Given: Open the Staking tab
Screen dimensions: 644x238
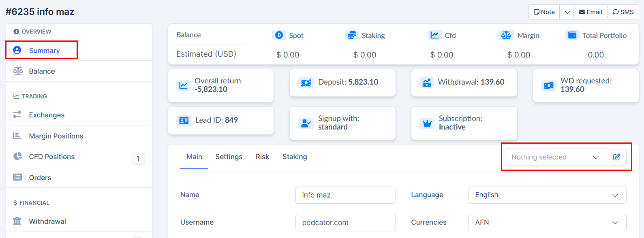Looking at the screenshot, I should click(295, 157).
